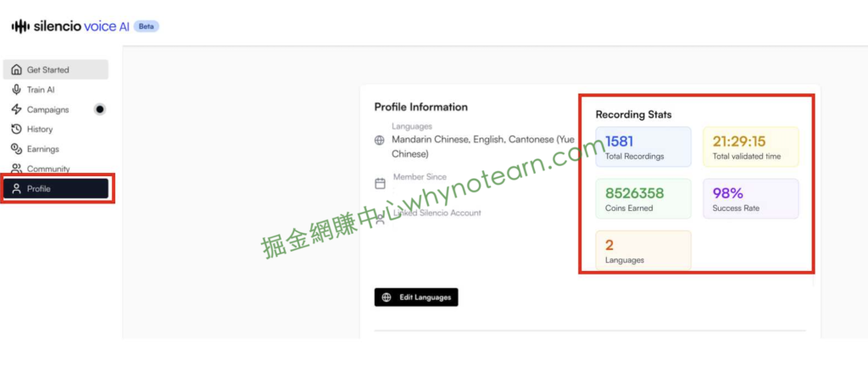This screenshot has width=868, height=372.
Task: Click the Total validated time card
Action: point(751,147)
